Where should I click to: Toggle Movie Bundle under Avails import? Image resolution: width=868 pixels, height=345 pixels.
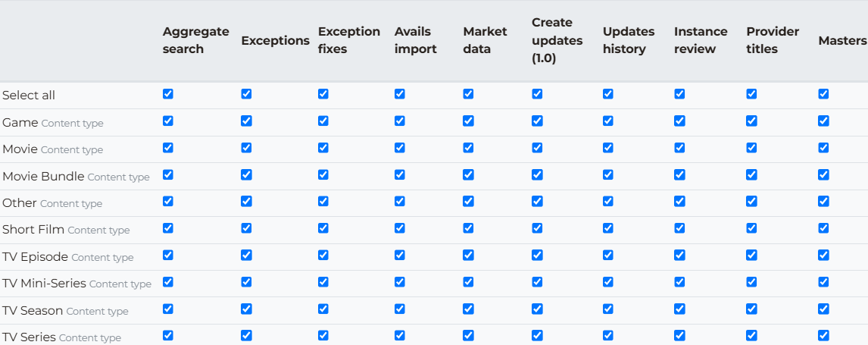tap(400, 174)
